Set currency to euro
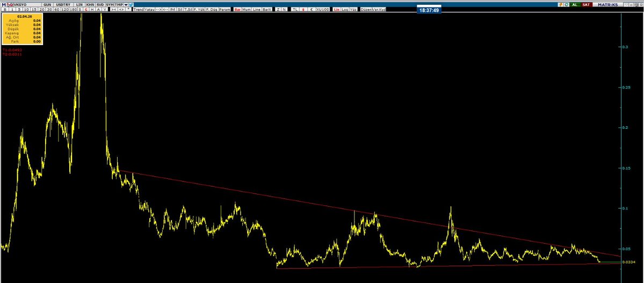The width and height of the screenshot is (644, 283). click(x=312, y=9)
